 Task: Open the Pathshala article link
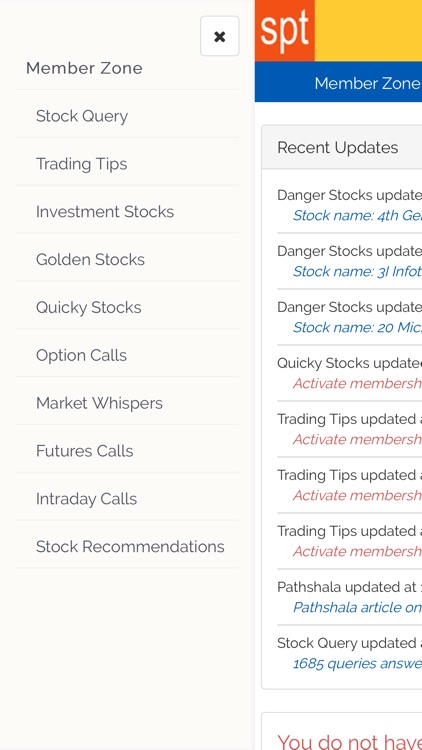click(357, 607)
